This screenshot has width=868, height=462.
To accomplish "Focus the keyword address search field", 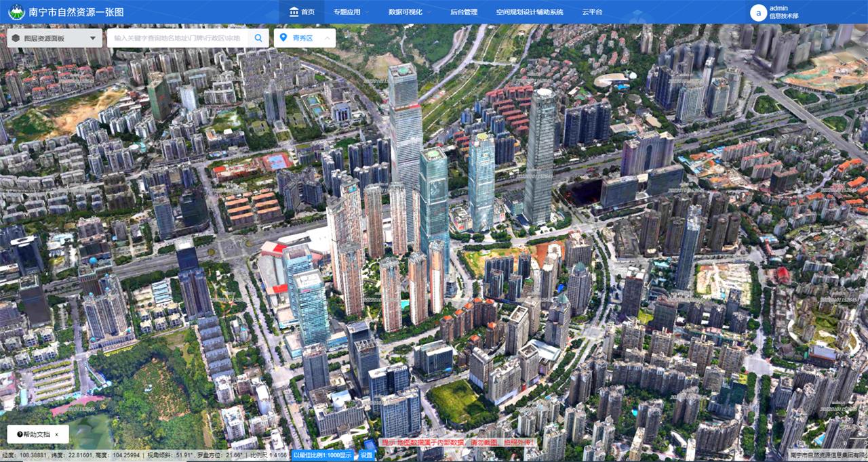I will pyautogui.click(x=178, y=38).
